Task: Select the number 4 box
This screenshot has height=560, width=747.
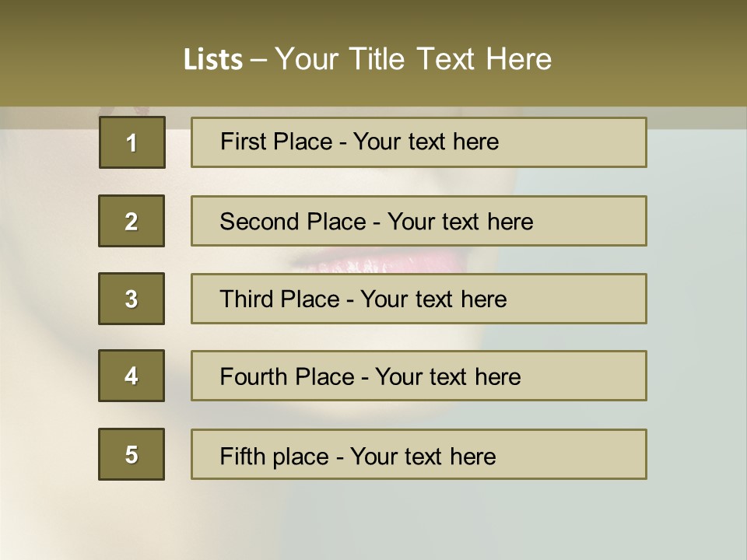Action: (x=132, y=376)
